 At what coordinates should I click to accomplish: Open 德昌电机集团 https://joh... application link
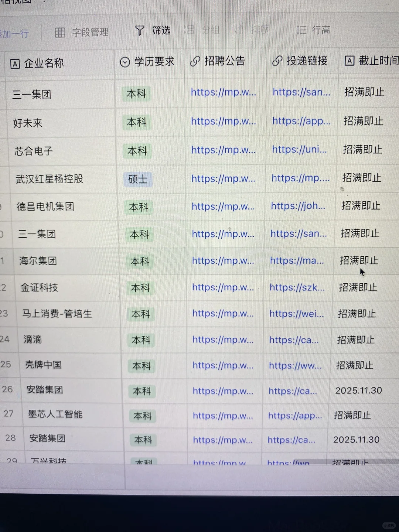coord(298,206)
